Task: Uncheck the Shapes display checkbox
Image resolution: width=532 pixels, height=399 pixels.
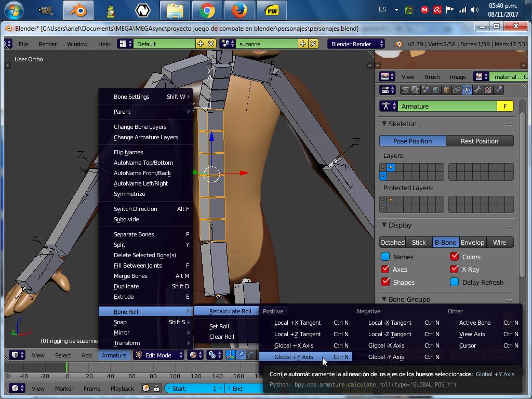Action: tap(385, 282)
